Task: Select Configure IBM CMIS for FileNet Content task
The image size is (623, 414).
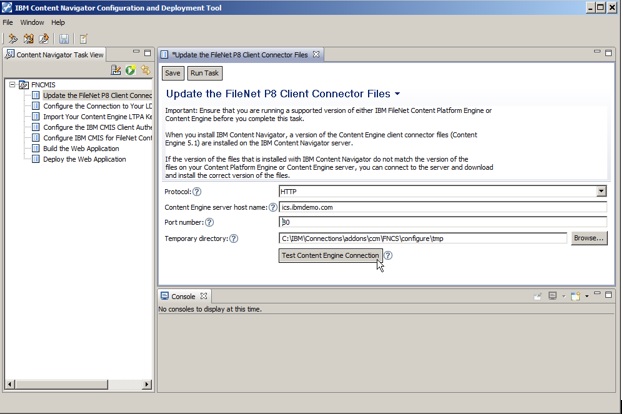Action: click(97, 138)
